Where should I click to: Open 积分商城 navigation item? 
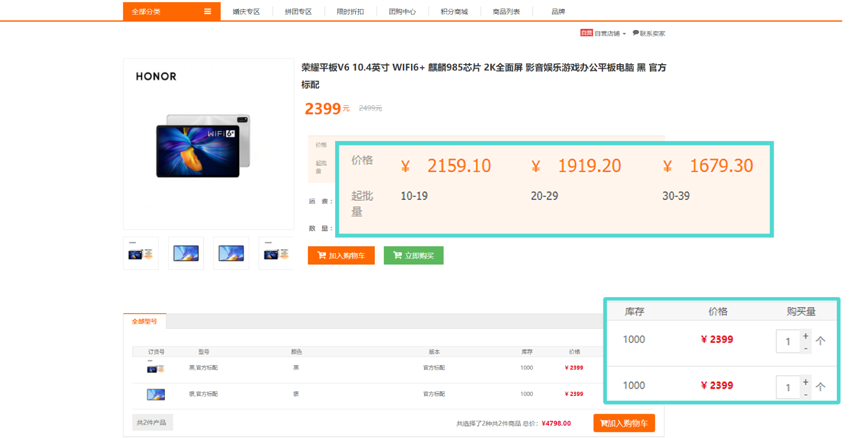tap(454, 12)
